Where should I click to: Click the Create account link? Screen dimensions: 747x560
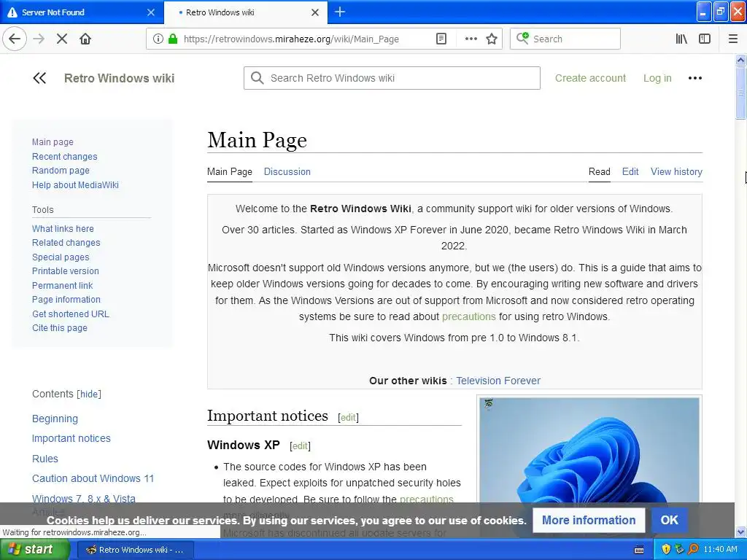[590, 78]
